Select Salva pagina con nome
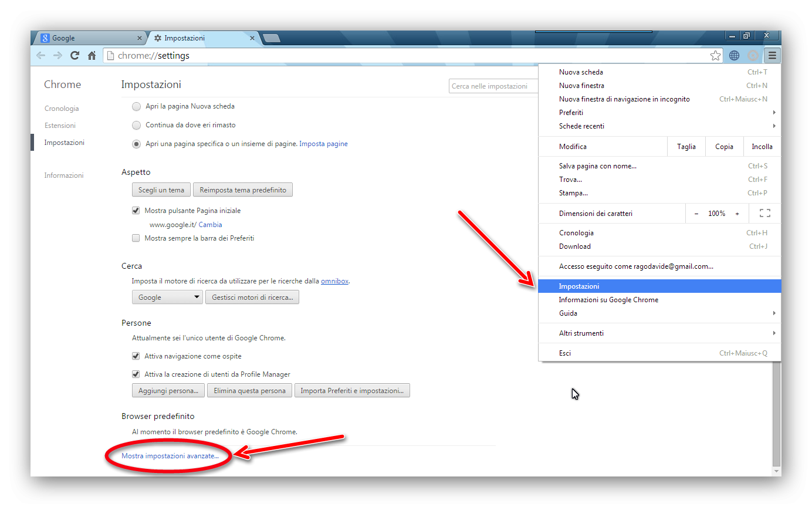 [659, 166]
